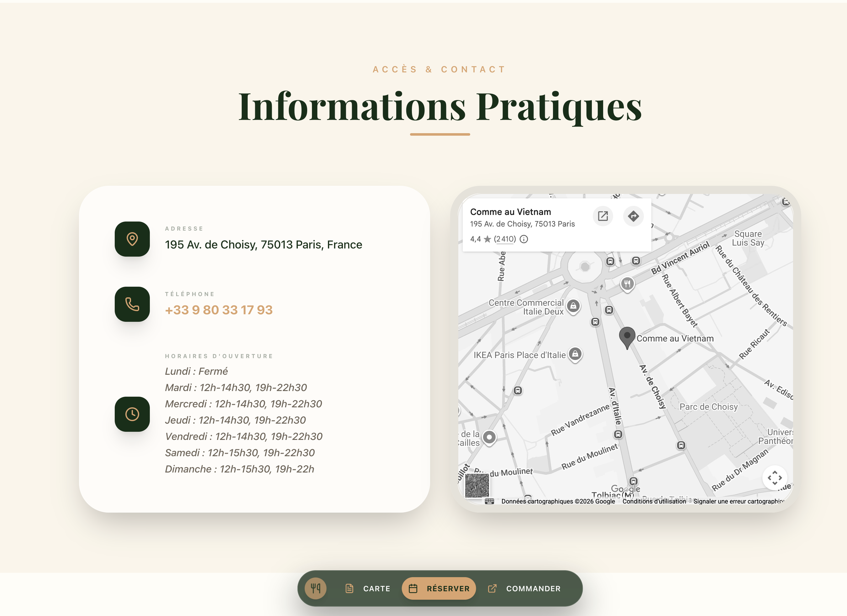Click the fork-and-knife logo in bottom bar
The width and height of the screenshot is (847, 616).
tap(316, 588)
